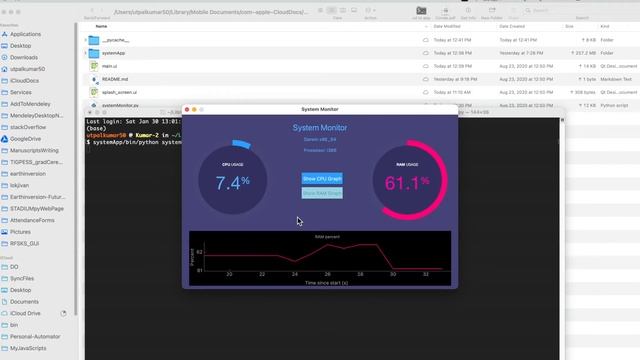The height and width of the screenshot is (360, 640).
Task: Show the RAM graph in System Monitor
Action: [322, 193]
